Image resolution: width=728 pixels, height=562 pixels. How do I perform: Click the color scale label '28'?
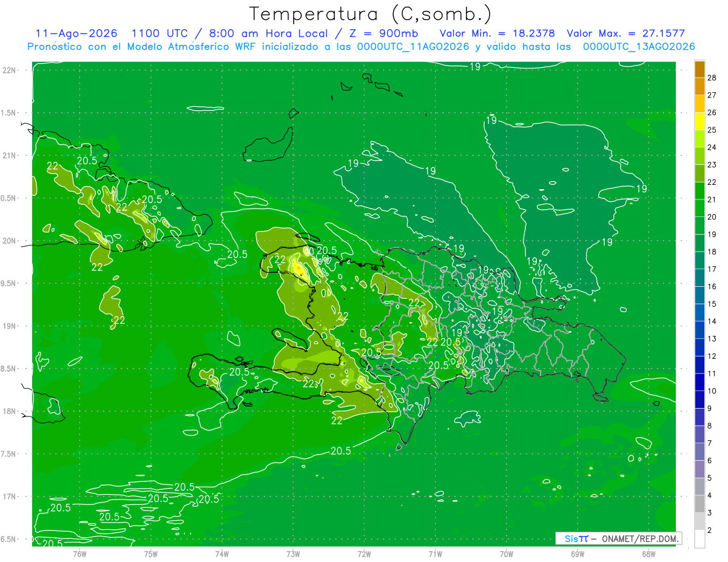(712, 78)
